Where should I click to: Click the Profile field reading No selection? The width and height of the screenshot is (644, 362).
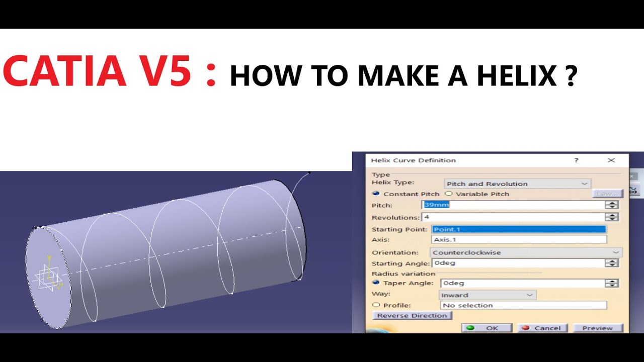coord(524,305)
